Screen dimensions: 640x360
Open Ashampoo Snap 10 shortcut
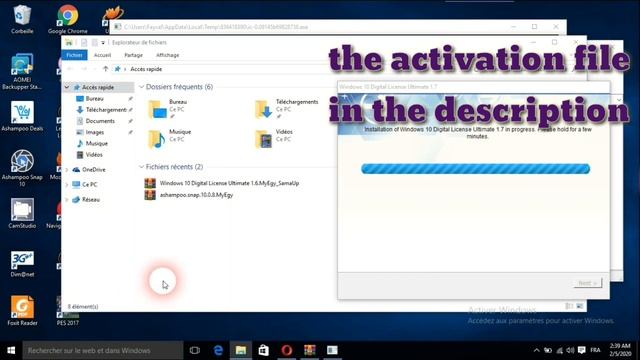(22, 168)
